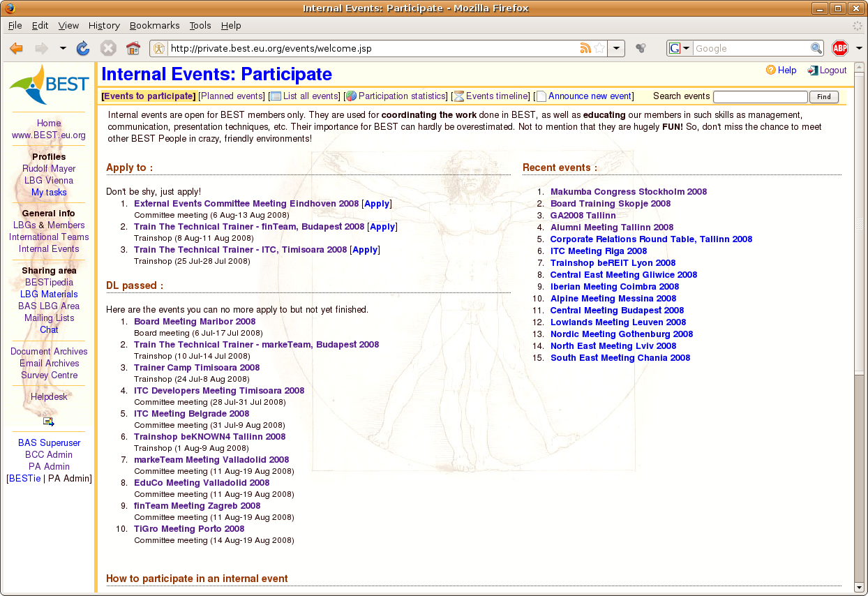
Task: Click the Reload page icon
Action: pyautogui.click(x=83, y=48)
